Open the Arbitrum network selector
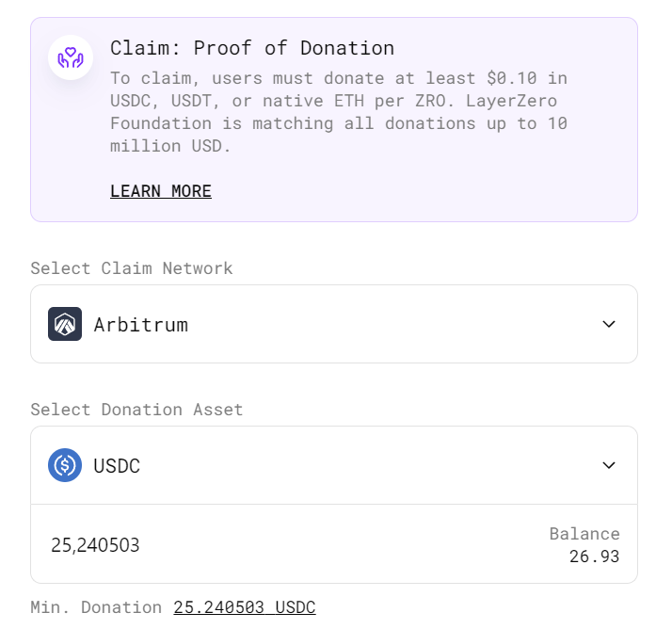Viewport: 672px width, 629px height. pyautogui.click(x=334, y=324)
